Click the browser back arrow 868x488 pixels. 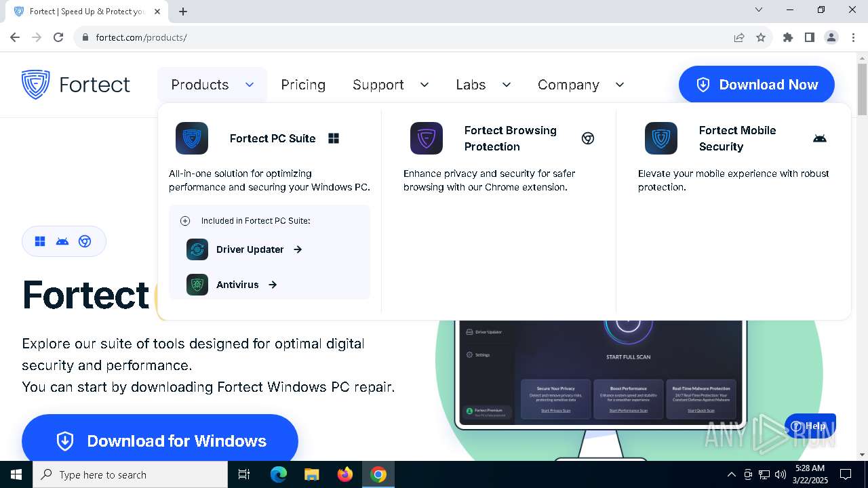point(15,37)
